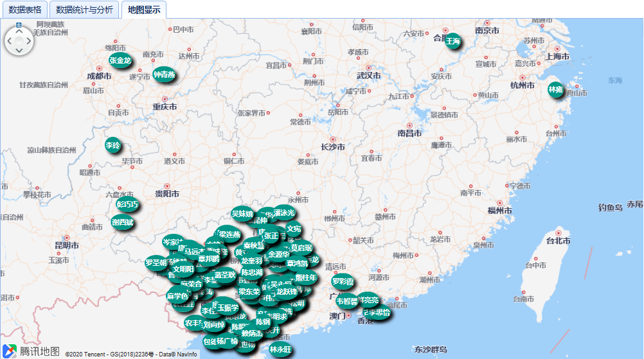This screenshot has height=359, width=644.
Task: Pan the map right with the arrow
Action: [28, 42]
